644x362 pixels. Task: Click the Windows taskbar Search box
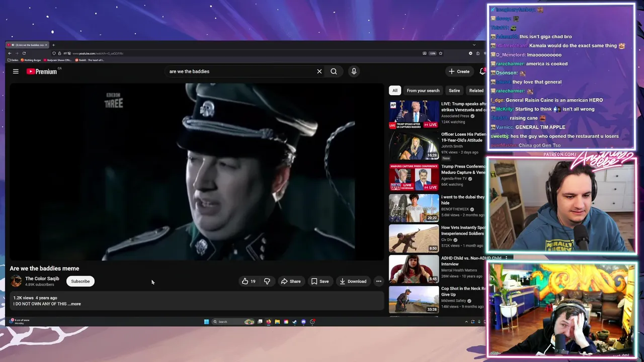click(233, 322)
